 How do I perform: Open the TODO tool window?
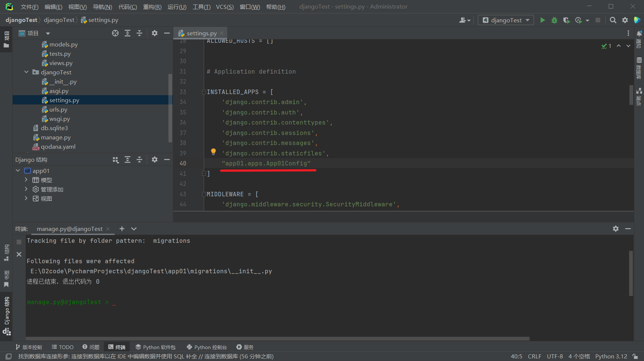62,347
